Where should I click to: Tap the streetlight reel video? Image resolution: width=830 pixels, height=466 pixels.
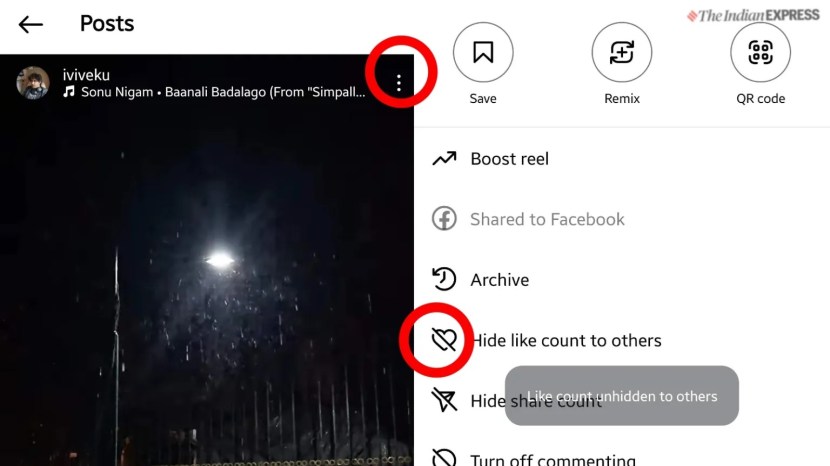pos(206,286)
